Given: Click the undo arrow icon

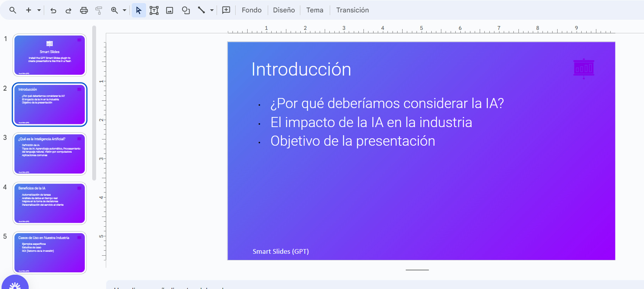Looking at the screenshot, I should [x=53, y=10].
